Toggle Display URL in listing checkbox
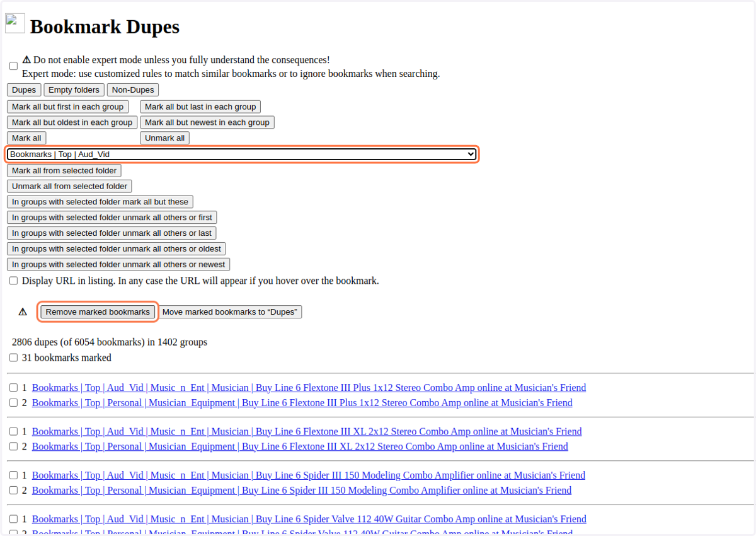The width and height of the screenshot is (756, 536). pos(13,281)
